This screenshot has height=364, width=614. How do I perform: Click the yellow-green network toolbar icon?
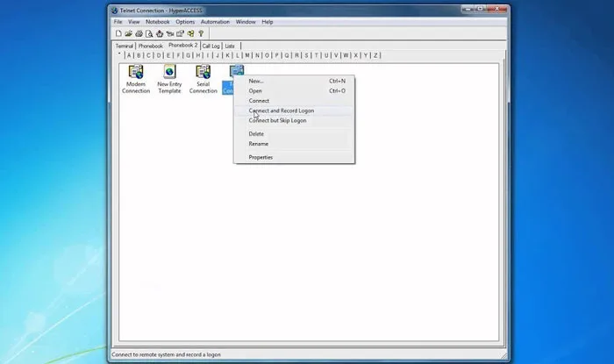click(190, 33)
